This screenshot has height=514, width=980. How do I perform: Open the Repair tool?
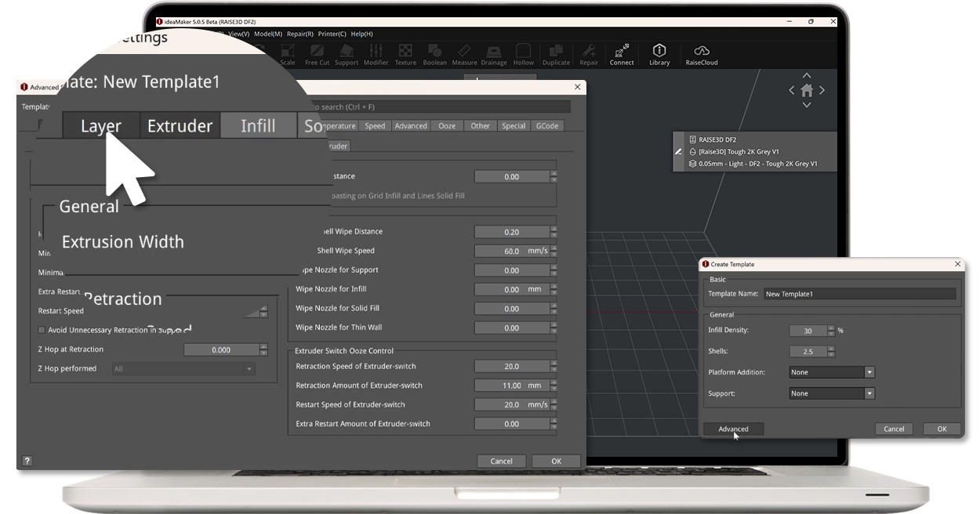[x=589, y=53]
